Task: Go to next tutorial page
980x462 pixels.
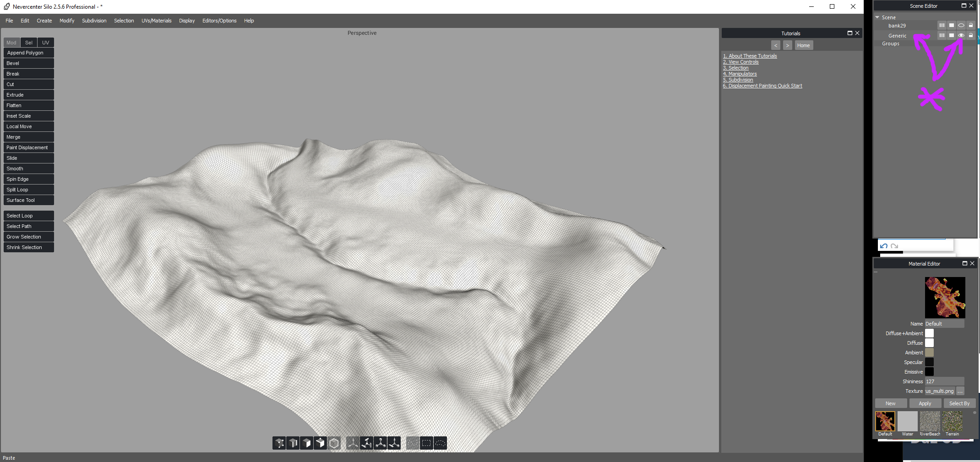Action: pos(788,45)
